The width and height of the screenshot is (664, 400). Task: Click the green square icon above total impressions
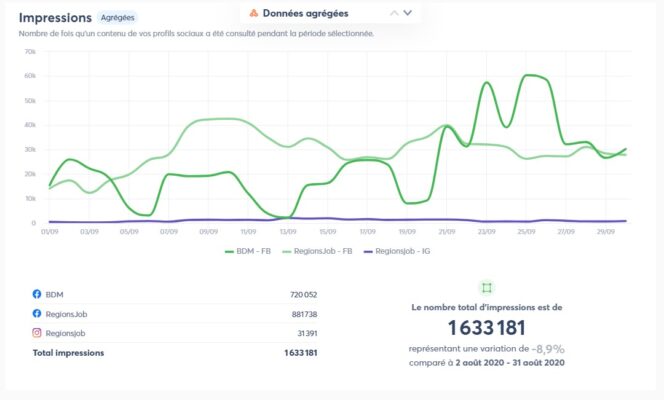click(487, 287)
